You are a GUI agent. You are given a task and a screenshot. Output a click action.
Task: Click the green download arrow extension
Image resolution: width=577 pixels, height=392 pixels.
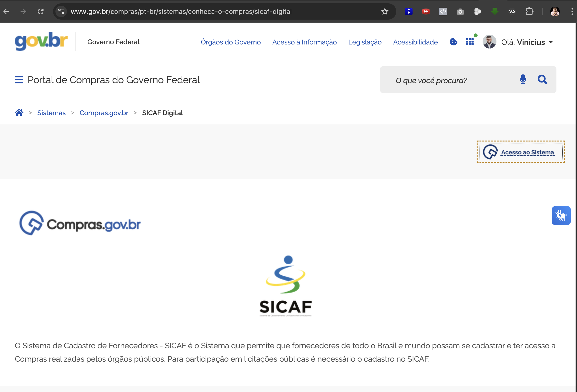pyautogui.click(x=495, y=11)
